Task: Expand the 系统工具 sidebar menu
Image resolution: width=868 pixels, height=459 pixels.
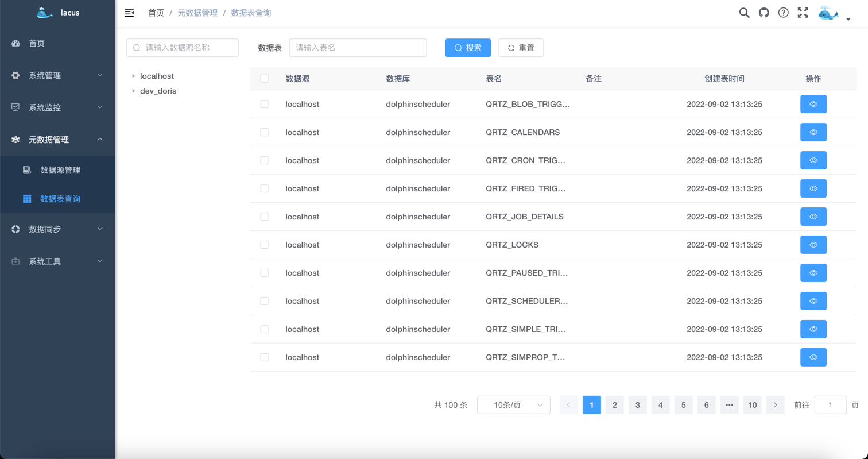Action: coord(57,261)
